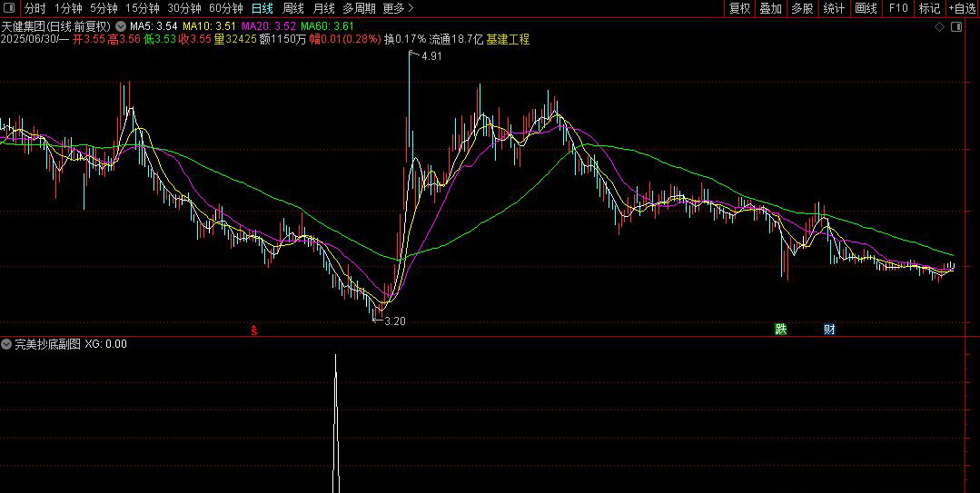Select the 30分钟 period
Image resolution: width=980 pixels, height=493 pixels.
(183, 8)
